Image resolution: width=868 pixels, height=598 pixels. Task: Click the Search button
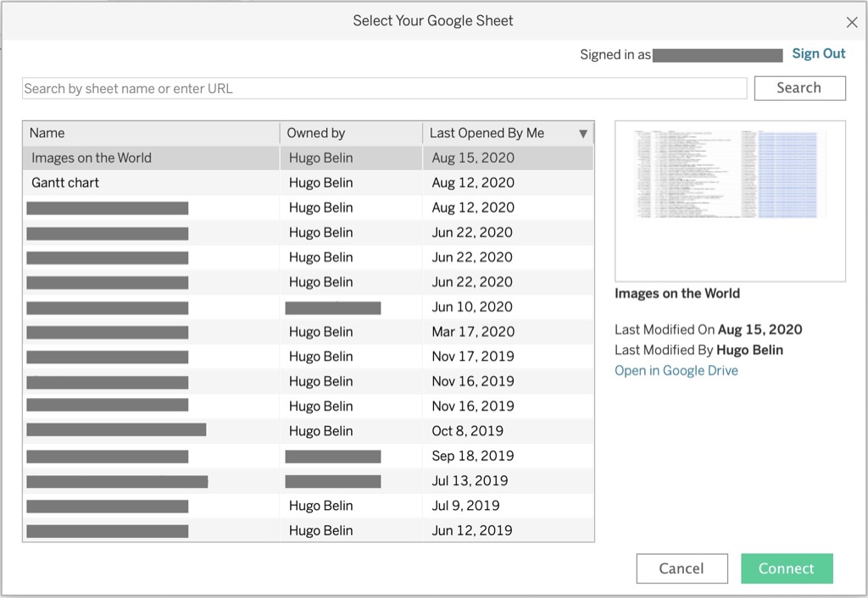[x=798, y=87]
